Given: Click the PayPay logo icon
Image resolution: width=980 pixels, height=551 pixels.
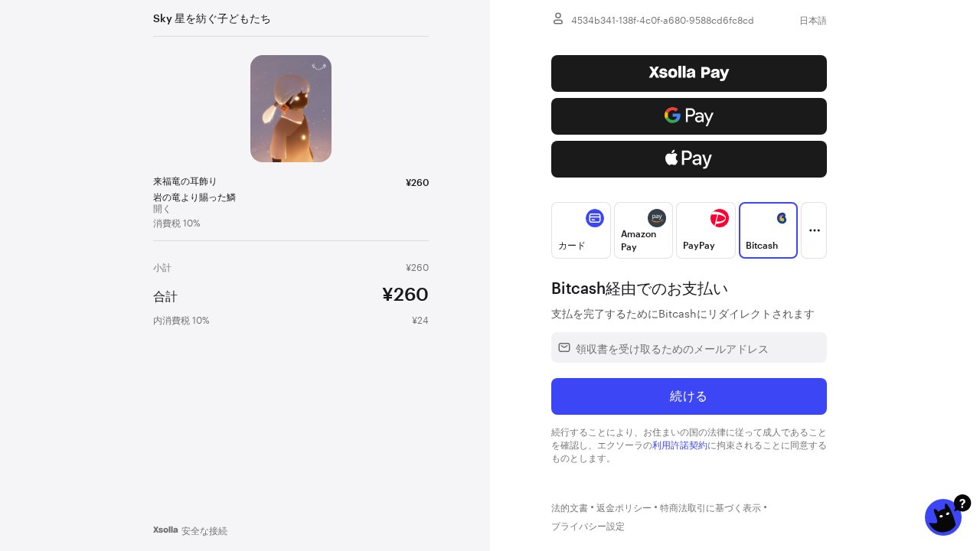Looking at the screenshot, I should [x=720, y=218].
